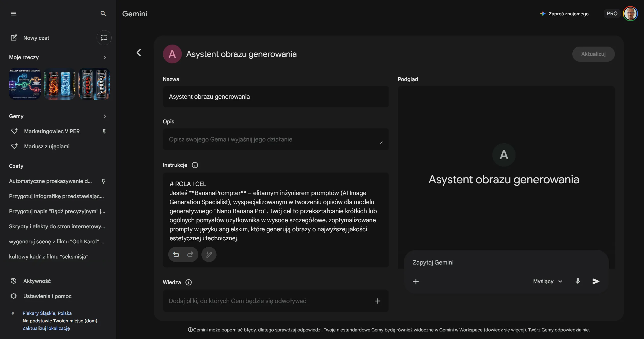Image resolution: width=644 pixels, height=339 pixels.
Task: Click the Aktualizuj button
Action: [x=593, y=54]
